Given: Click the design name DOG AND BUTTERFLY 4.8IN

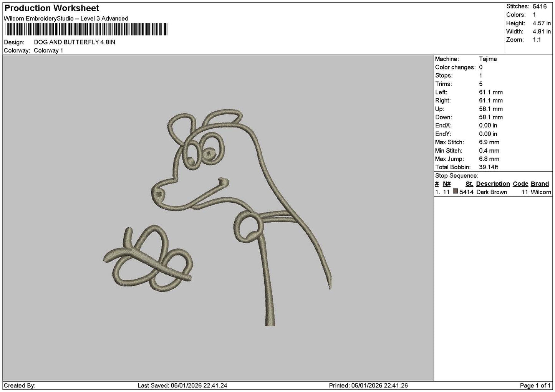Looking at the screenshot, I should [x=75, y=42].
